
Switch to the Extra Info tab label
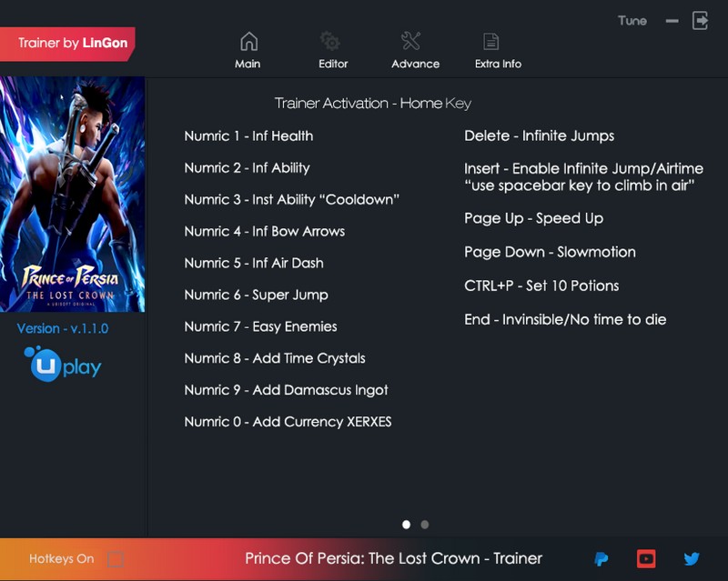click(498, 64)
